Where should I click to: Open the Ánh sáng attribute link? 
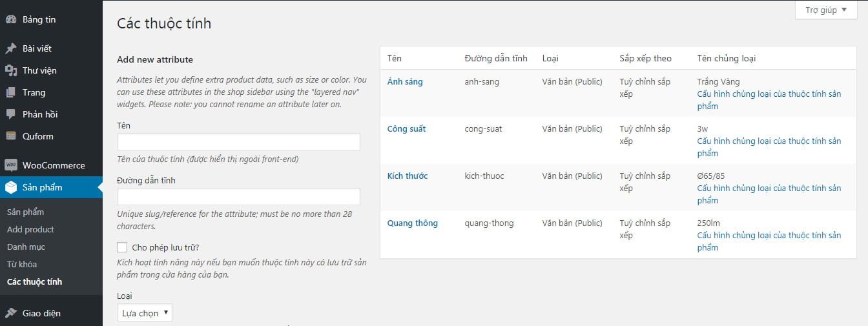click(x=405, y=81)
